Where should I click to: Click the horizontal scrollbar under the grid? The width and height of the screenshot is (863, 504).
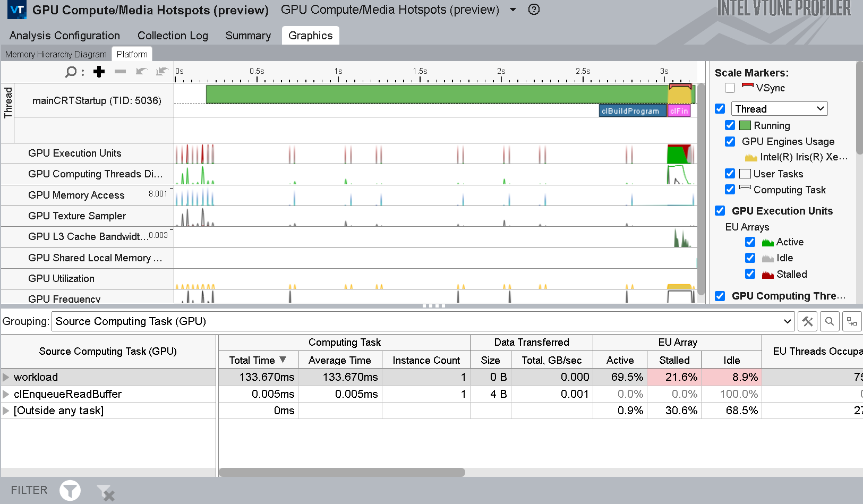coord(342,472)
